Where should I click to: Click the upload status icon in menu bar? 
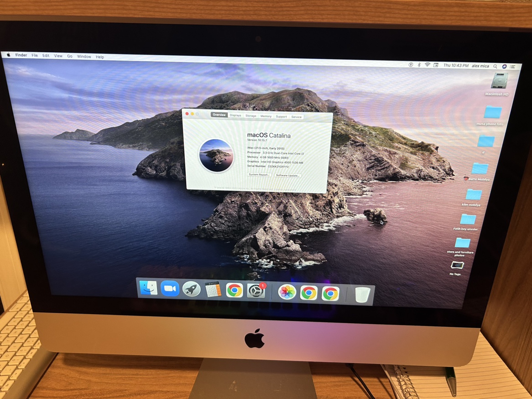(411, 64)
